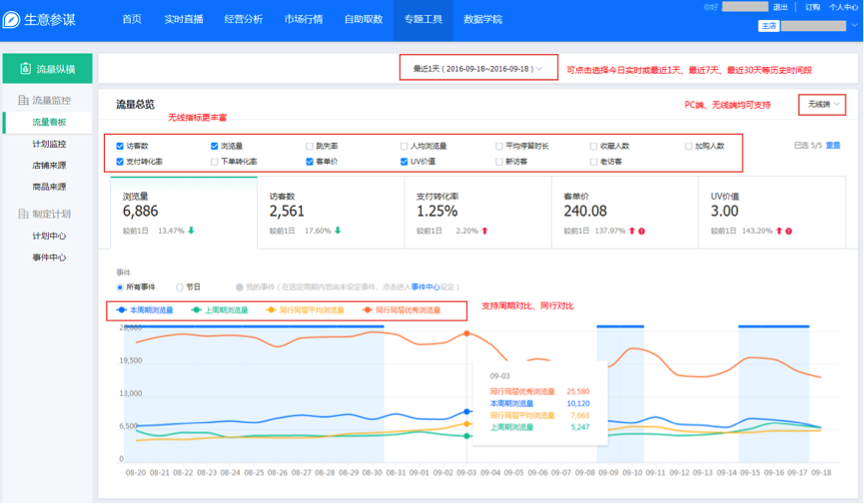Click the 流量纵横 clipboard icon
Viewport: 864px width, 504px height.
point(27,69)
